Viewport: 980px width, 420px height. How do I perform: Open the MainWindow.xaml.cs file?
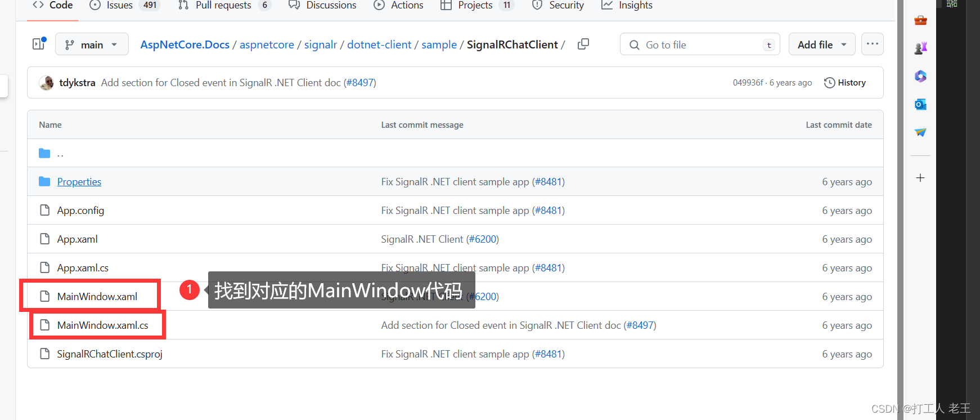pos(103,325)
